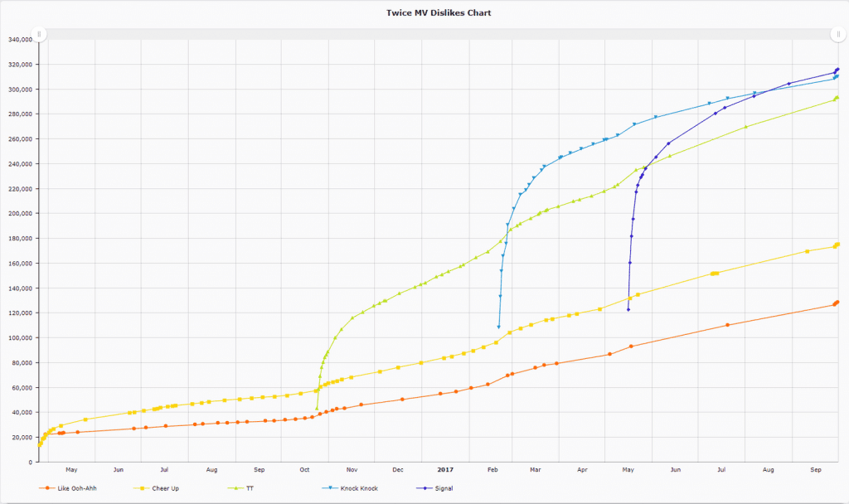
Task: Toggle visibility of the TT series label
Action: (x=250, y=488)
